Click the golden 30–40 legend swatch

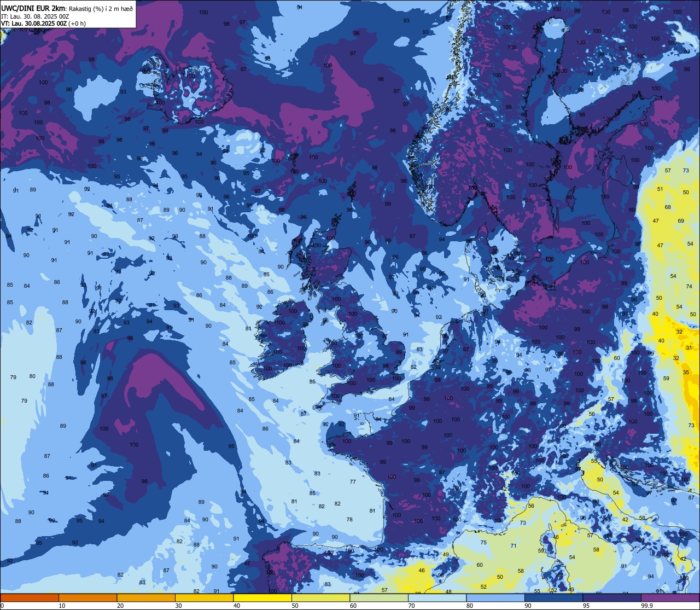point(204,597)
